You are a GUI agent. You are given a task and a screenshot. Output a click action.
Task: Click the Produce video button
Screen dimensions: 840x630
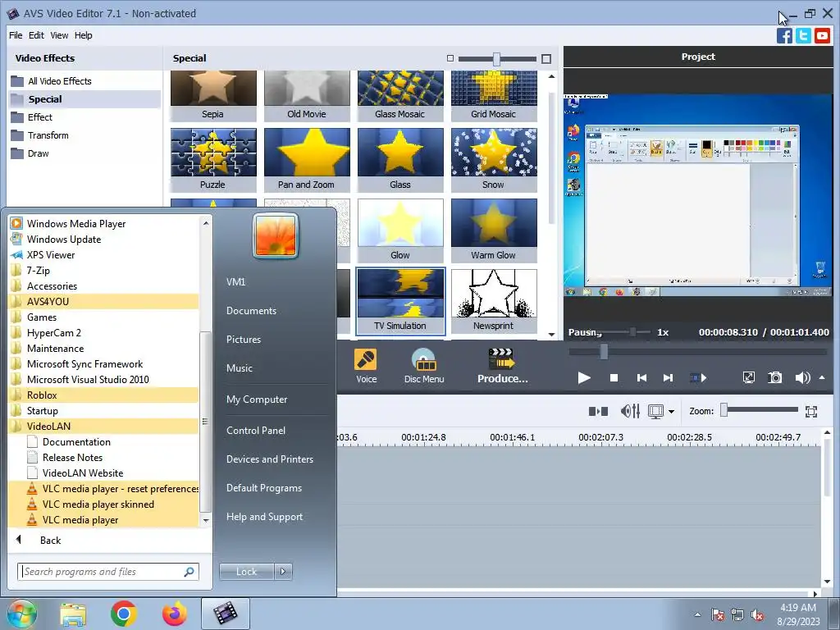502,366
